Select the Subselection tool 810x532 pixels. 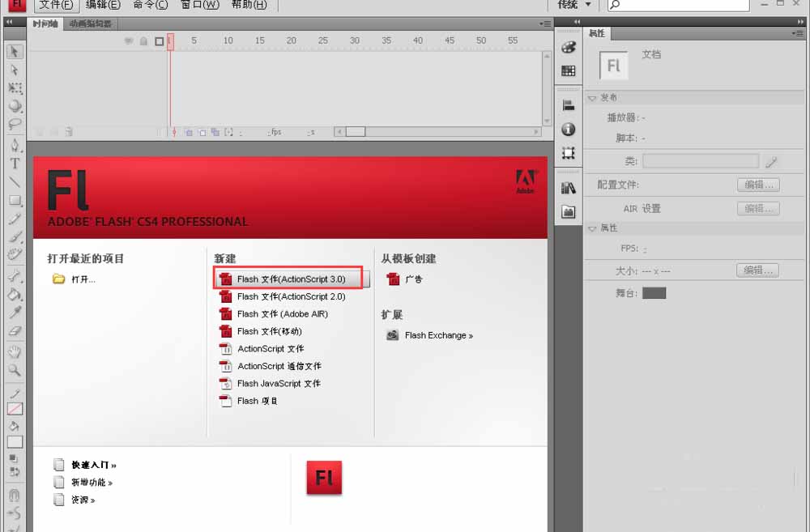[x=15, y=70]
